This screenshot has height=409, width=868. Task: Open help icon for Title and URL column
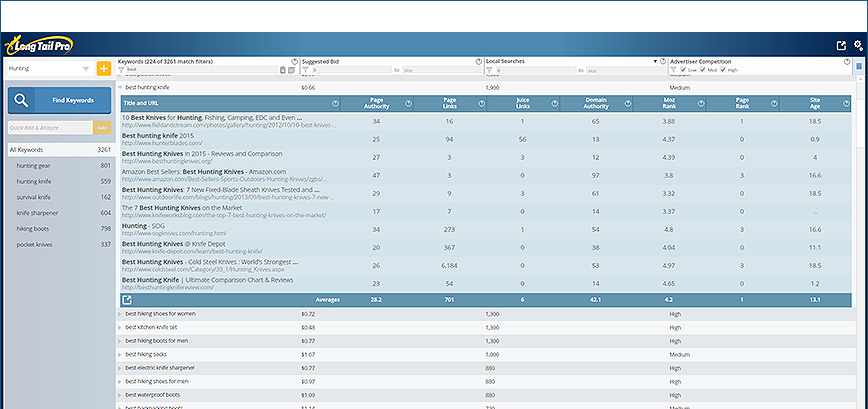[x=335, y=103]
